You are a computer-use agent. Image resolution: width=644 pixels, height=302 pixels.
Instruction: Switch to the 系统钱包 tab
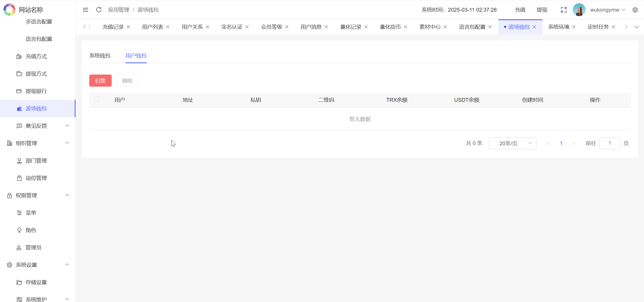[100, 56]
